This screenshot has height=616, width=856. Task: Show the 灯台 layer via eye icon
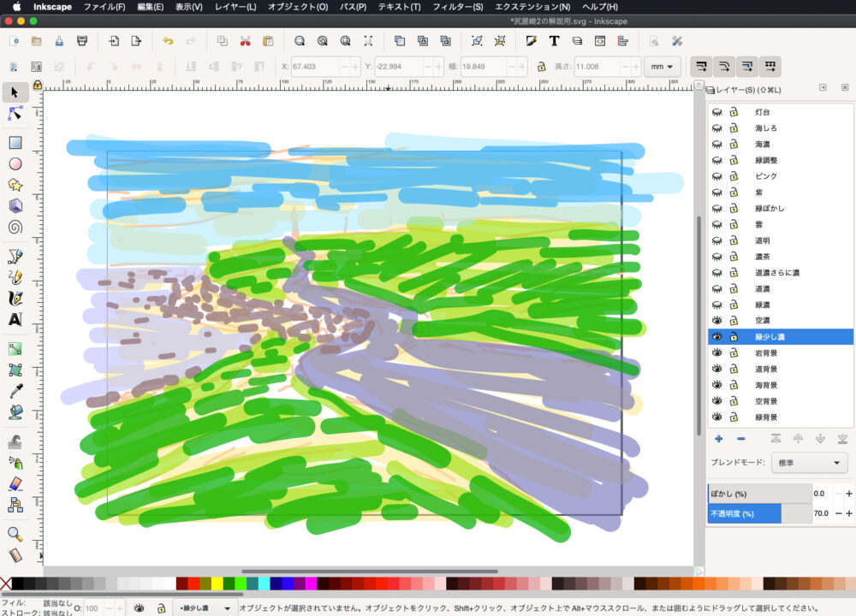pyautogui.click(x=717, y=112)
